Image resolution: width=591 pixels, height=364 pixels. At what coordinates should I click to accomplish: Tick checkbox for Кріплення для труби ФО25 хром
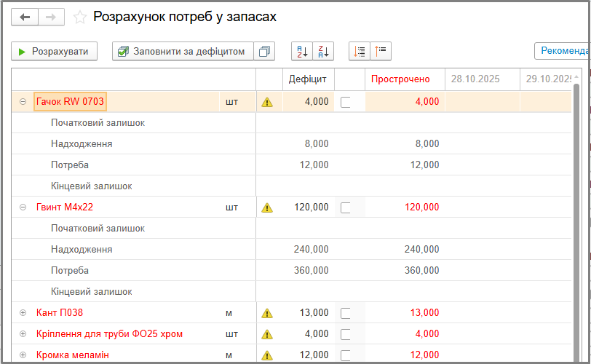pos(345,334)
